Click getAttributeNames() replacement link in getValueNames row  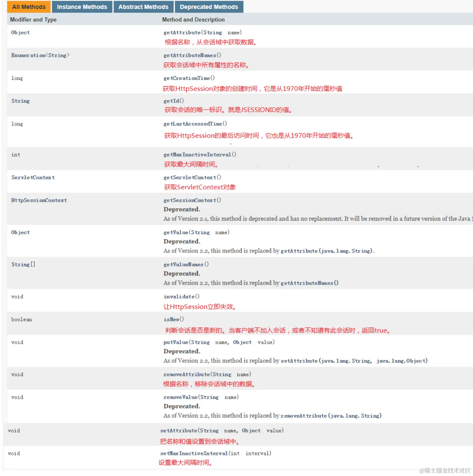click(309, 283)
